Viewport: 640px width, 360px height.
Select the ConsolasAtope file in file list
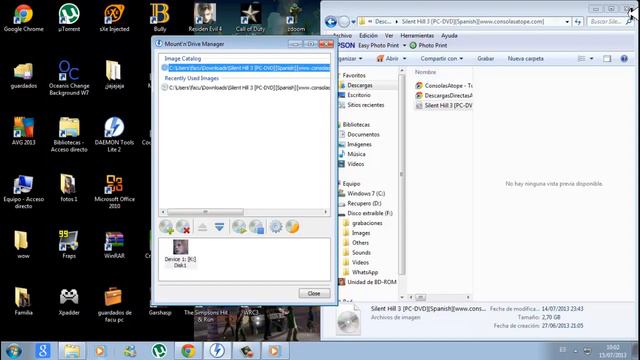[x=444, y=86]
